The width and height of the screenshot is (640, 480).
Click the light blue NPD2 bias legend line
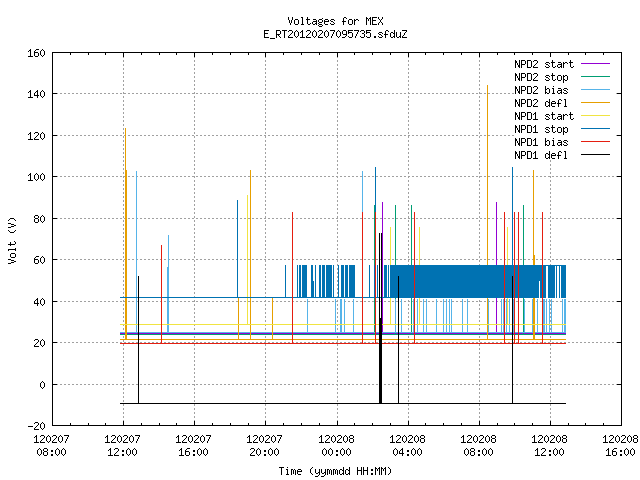coord(595,90)
